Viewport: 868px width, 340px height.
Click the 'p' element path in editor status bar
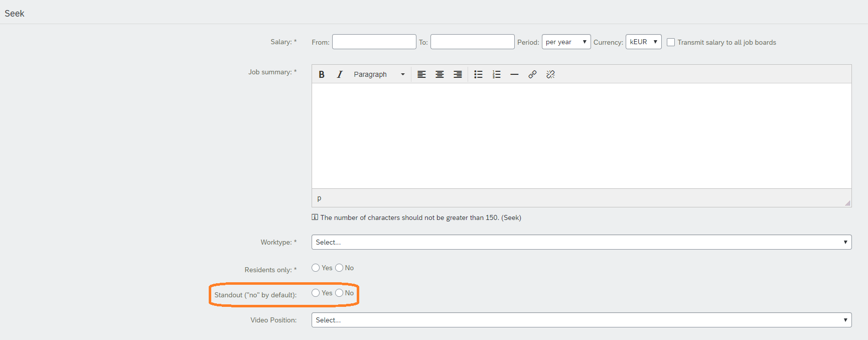[319, 198]
